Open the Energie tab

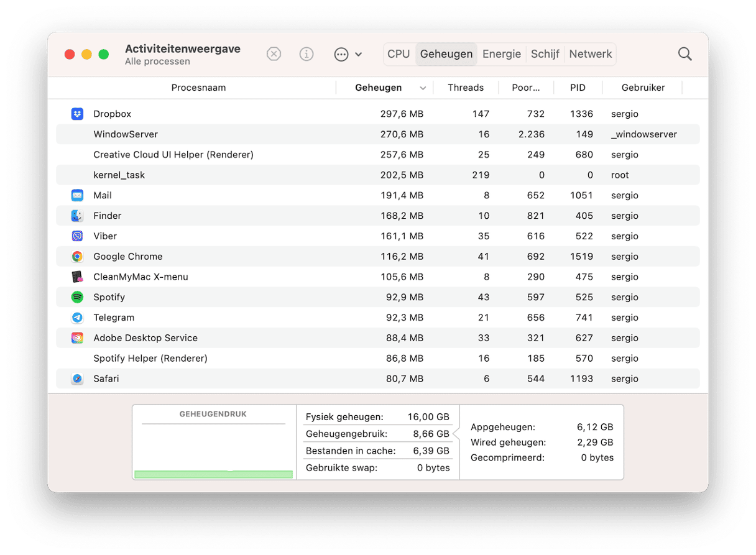(x=501, y=54)
